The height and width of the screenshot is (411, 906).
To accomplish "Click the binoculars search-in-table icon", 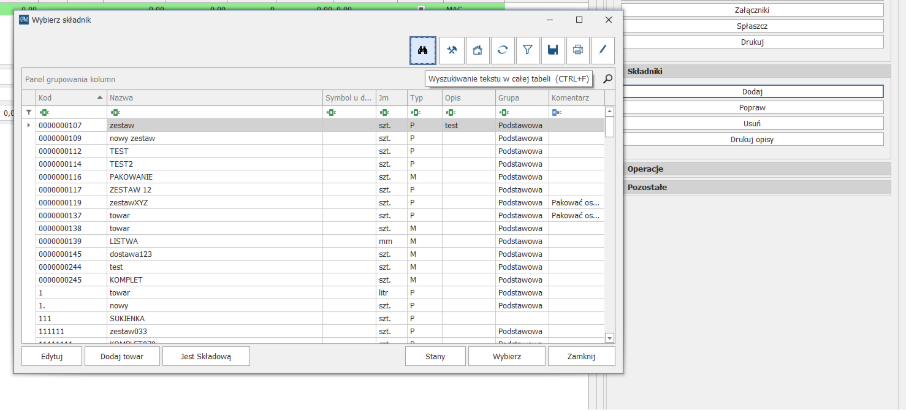I will click(423, 50).
